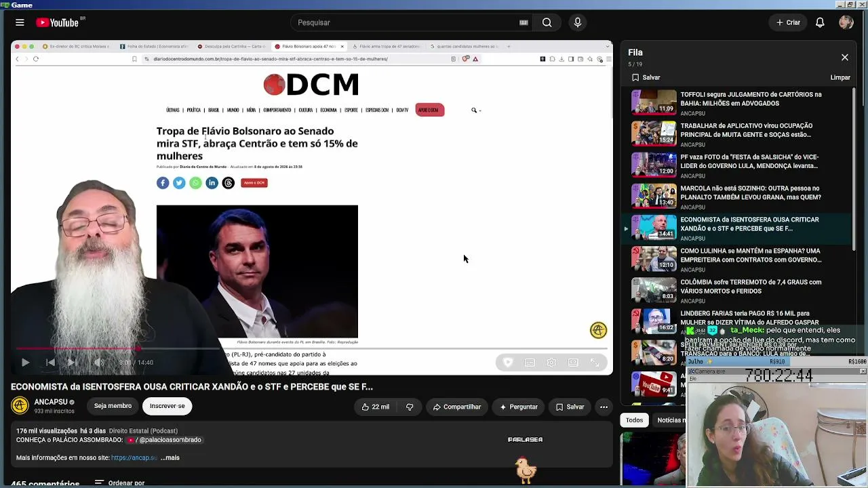
Task: Open the Ordenar por comments sort dropdown
Action: point(120,483)
